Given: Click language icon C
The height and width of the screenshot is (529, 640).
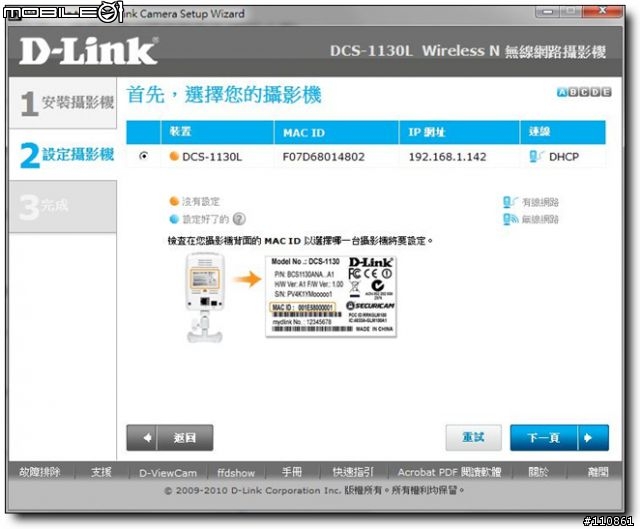Looking at the screenshot, I should 584,92.
